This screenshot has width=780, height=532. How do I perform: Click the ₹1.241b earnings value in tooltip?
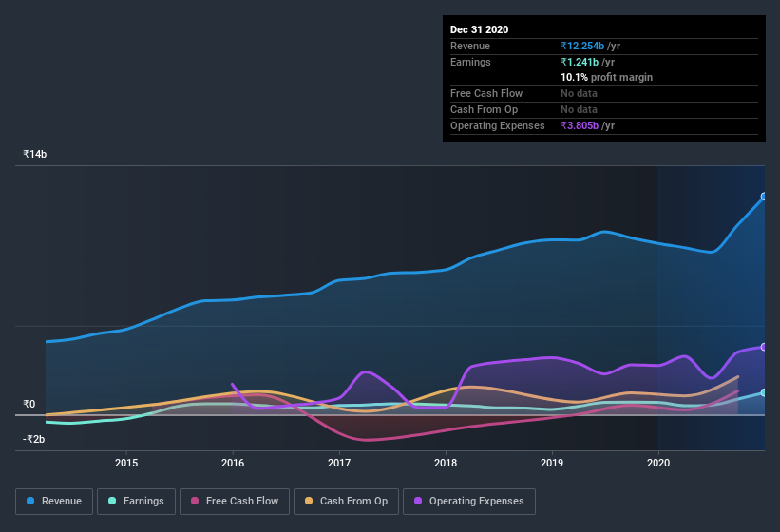(x=580, y=62)
